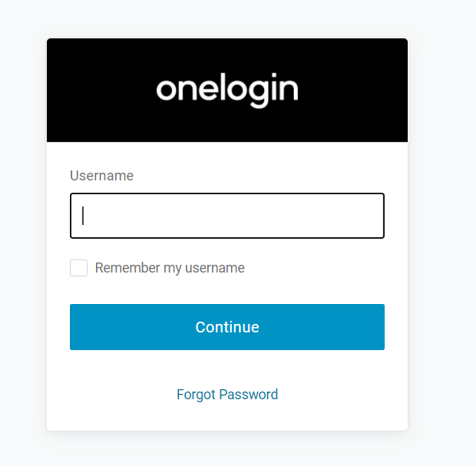Screen dimensions: 476x466
Task: Click the onelogin logo
Action: (x=227, y=90)
